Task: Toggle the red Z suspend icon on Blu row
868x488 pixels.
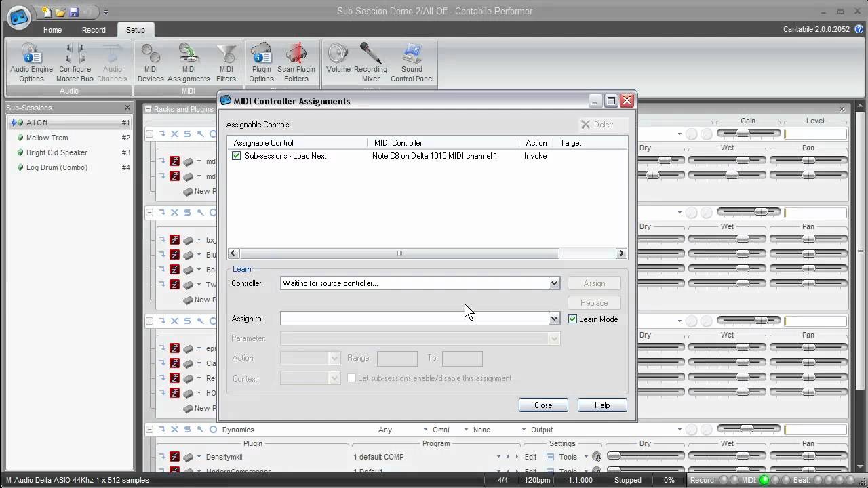Action: 174,255
